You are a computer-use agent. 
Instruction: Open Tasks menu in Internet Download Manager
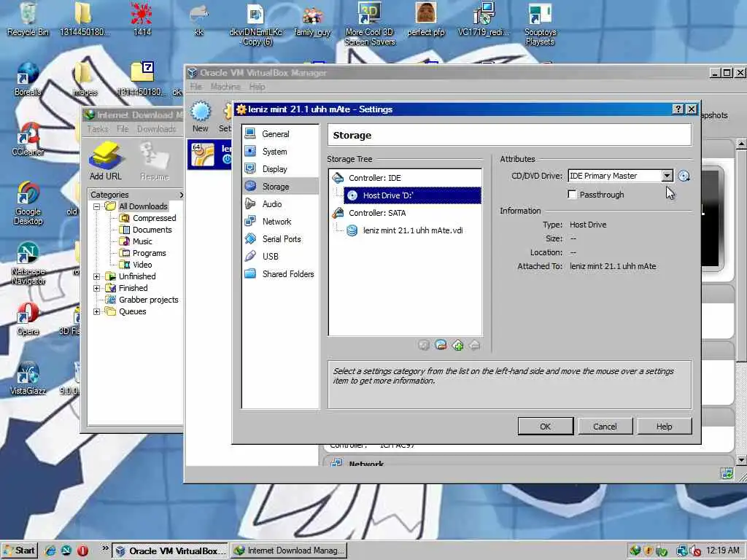pyautogui.click(x=98, y=128)
